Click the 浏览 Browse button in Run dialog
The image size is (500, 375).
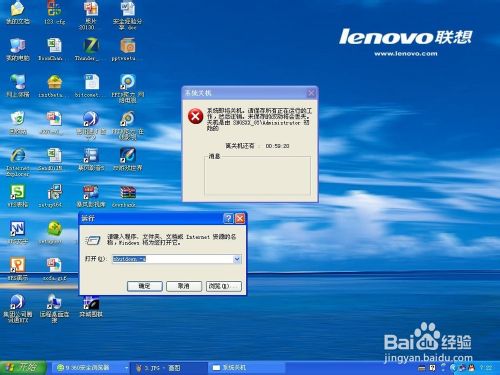coord(223,286)
